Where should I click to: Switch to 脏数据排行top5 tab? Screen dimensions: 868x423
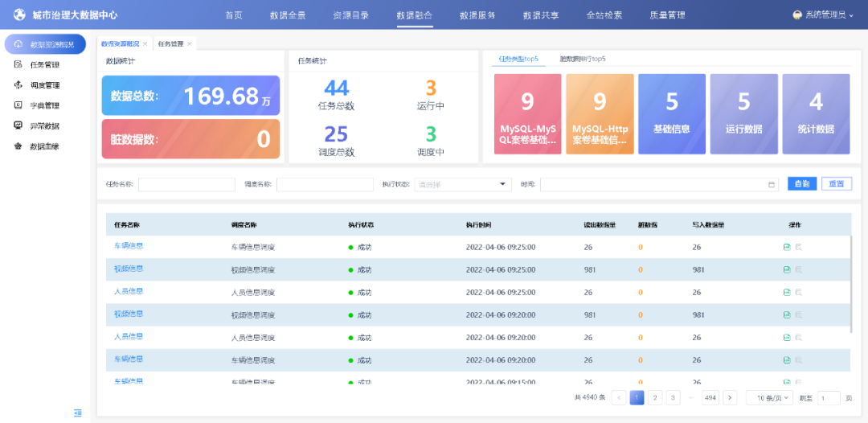pyautogui.click(x=583, y=60)
